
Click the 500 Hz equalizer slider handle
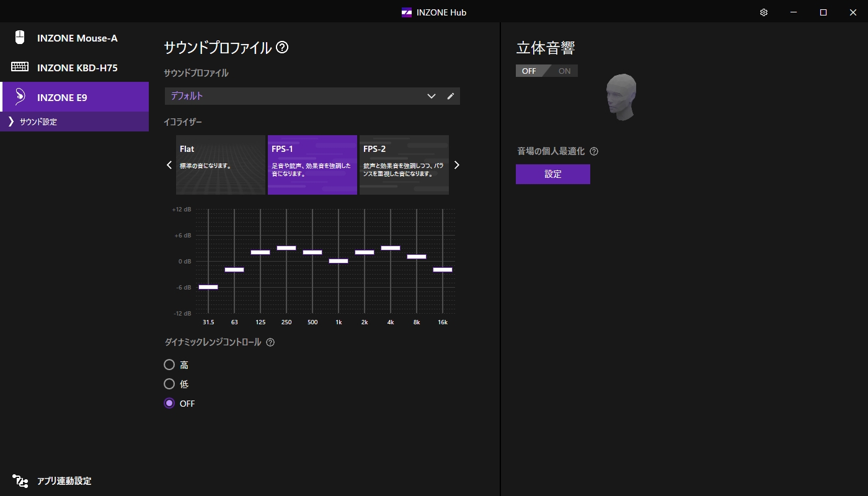coord(312,252)
